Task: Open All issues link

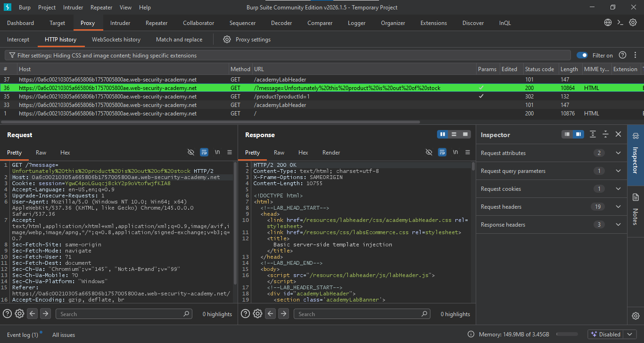Action: [x=64, y=335]
